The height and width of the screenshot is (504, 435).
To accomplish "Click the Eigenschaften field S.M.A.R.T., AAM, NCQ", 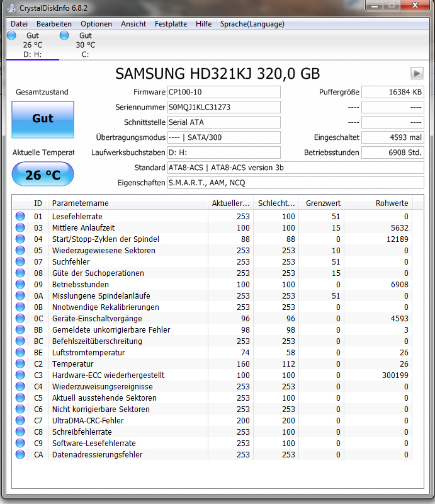I will pyautogui.click(x=296, y=183).
